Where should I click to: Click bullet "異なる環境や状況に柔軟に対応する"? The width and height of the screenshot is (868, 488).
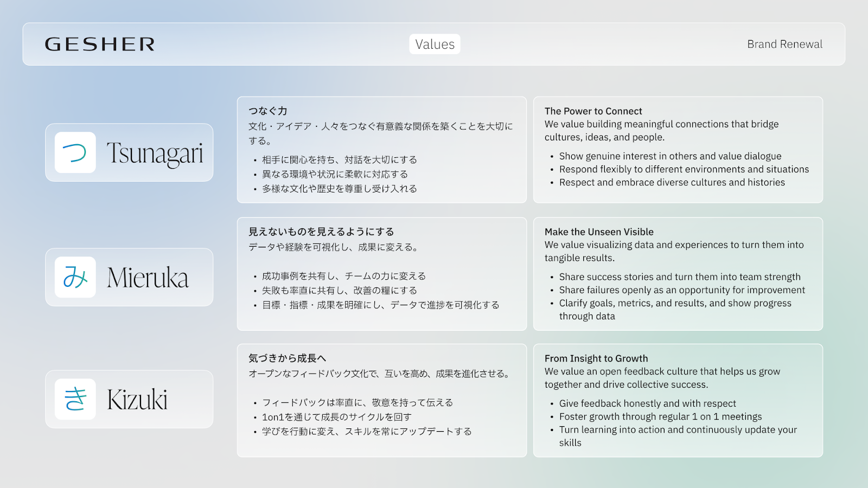pos(335,174)
